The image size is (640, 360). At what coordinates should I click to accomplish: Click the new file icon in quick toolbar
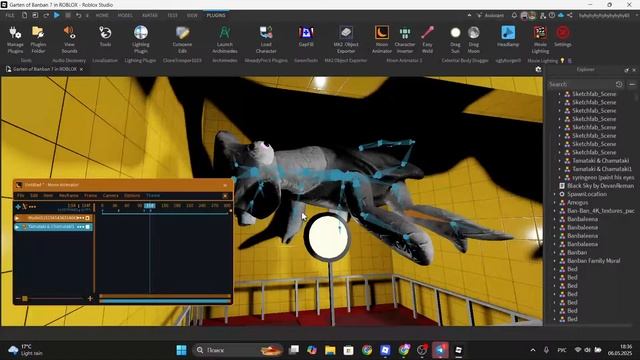[24, 15]
